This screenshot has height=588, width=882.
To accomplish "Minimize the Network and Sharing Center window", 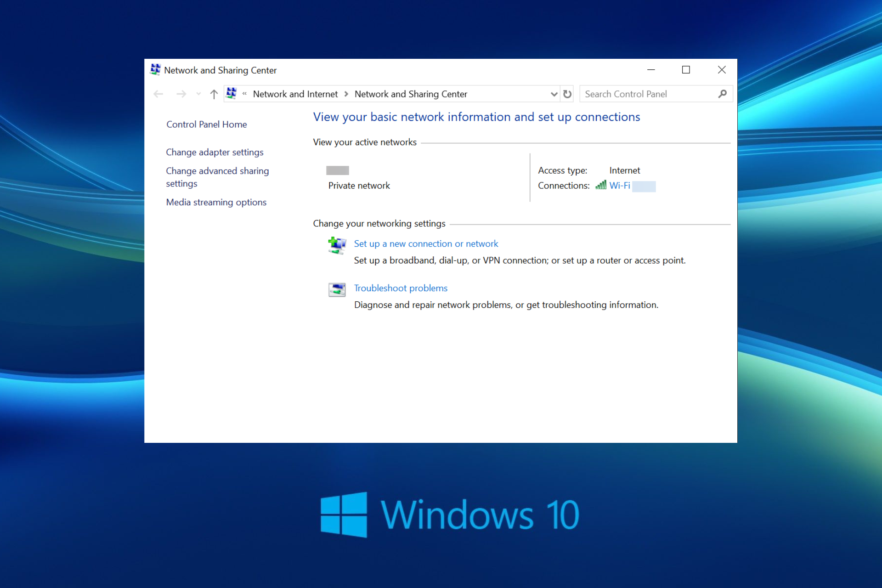I will click(651, 70).
